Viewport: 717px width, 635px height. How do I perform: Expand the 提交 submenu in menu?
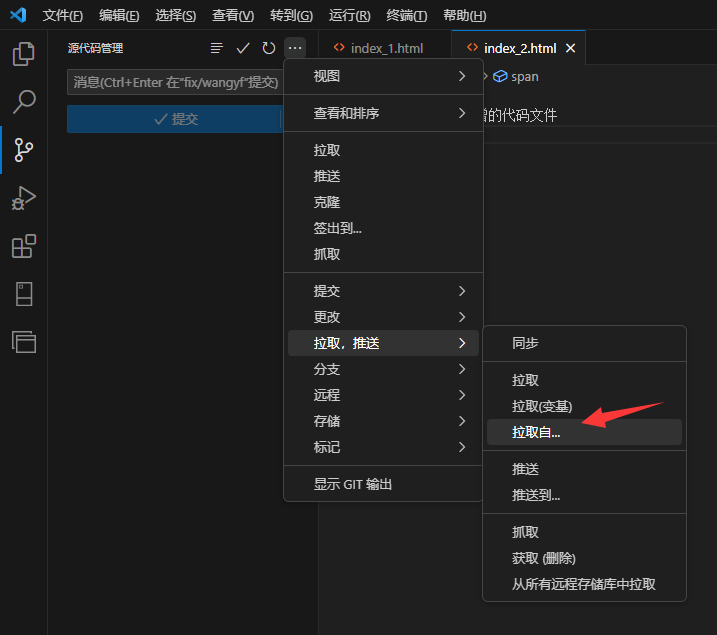pyautogui.click(x=383, y=291)
